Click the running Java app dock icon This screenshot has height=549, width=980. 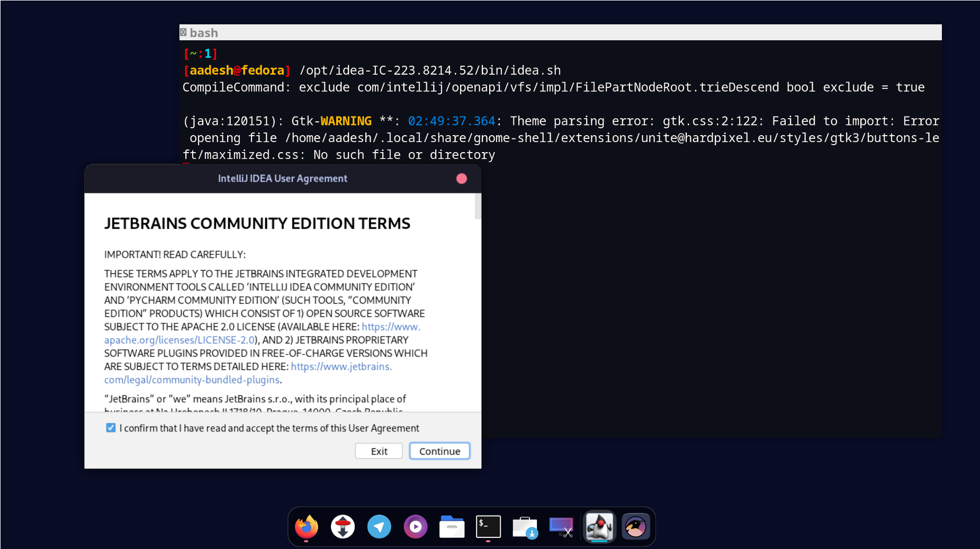599,526
